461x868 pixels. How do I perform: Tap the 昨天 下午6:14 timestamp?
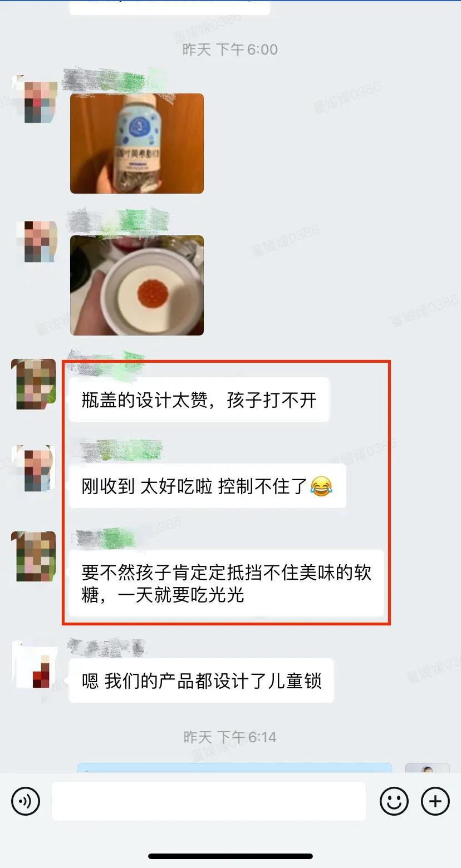point(230,737)
